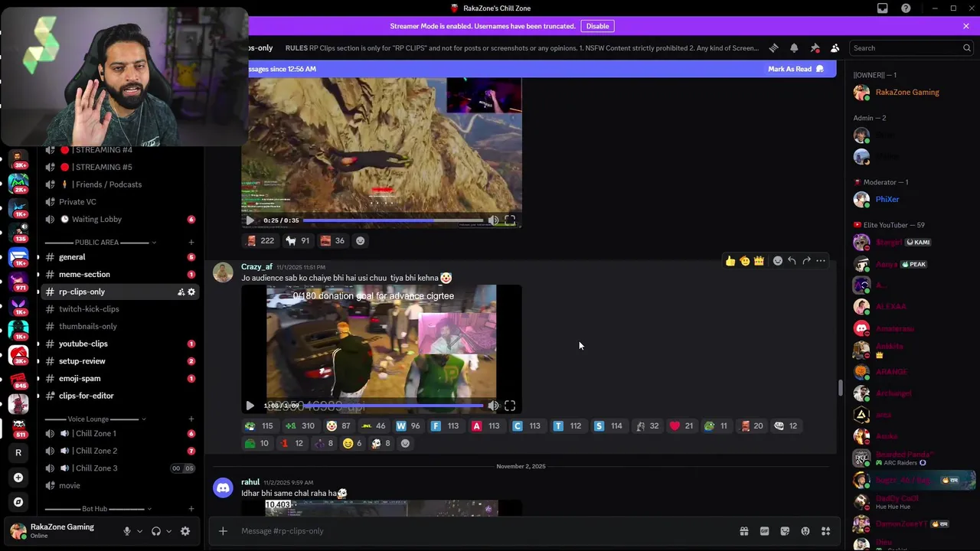Open headphone output options dropdown arrow
The image size is (980, 551).
coord(168,531)
